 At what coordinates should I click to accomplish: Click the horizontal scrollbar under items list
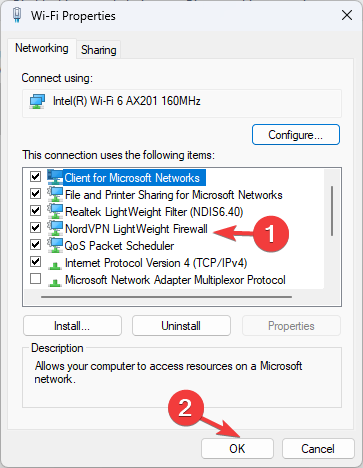(166, 297)
